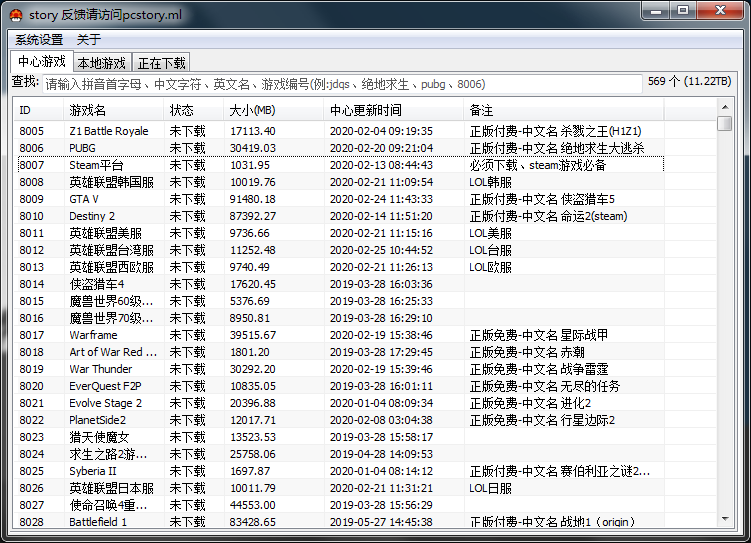Sort by the 游戏名 column header
Image resolution: width=751 pixels, height=543 pixels.
point(114,111)
